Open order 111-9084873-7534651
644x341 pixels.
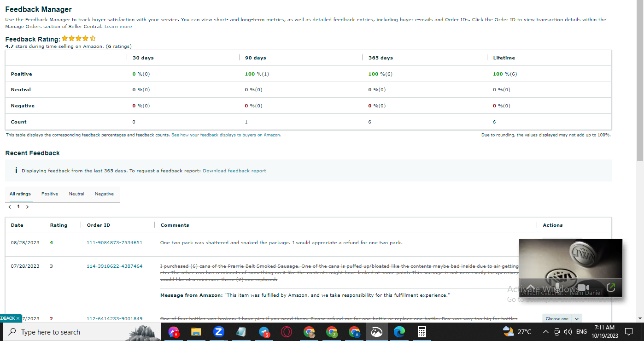point(115,243)
